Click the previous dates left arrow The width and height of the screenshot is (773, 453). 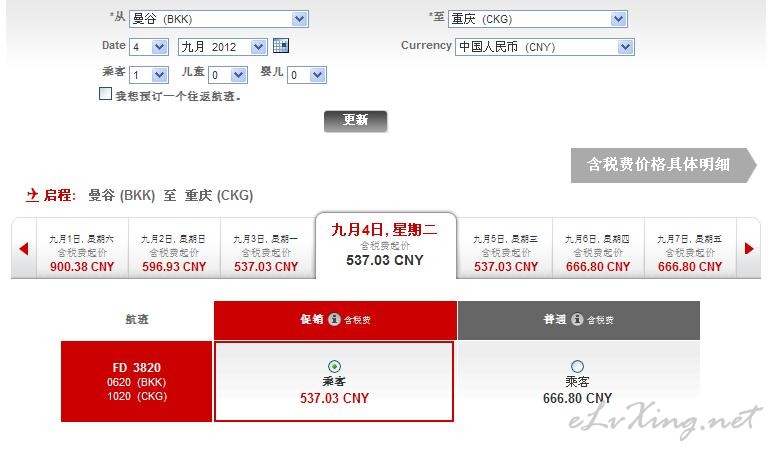click(x=23, y=249)
